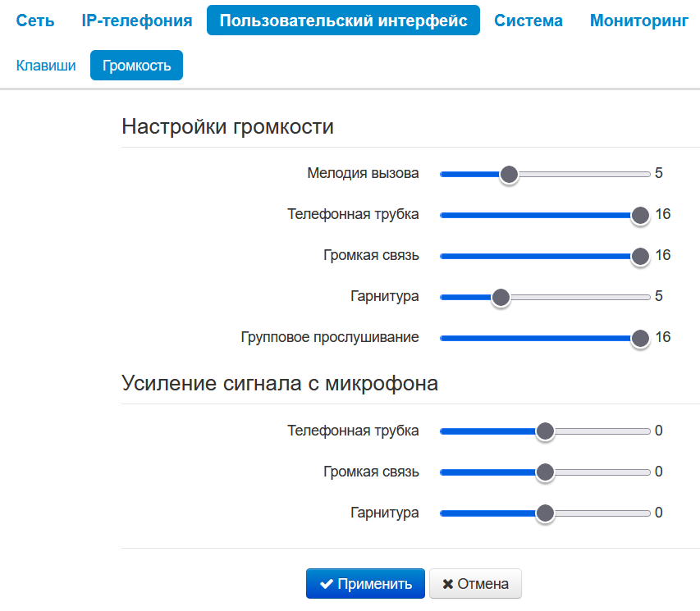
Task: Select the Пользовательский интерфейс tab
Action: click(x=343, y=21)
